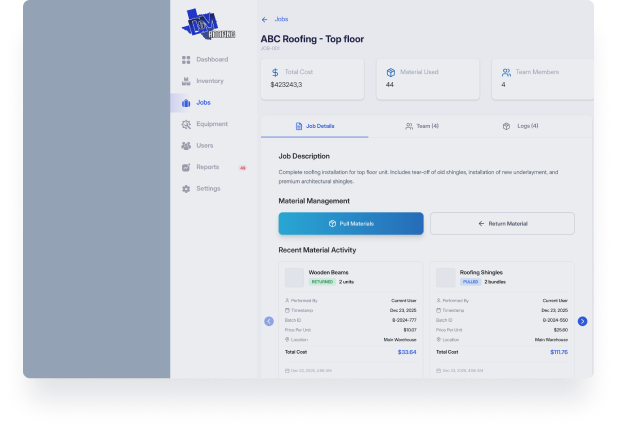Select Jobs in the sidebar menu
This screenshot has width=618, height=430.
click(203, 103)
